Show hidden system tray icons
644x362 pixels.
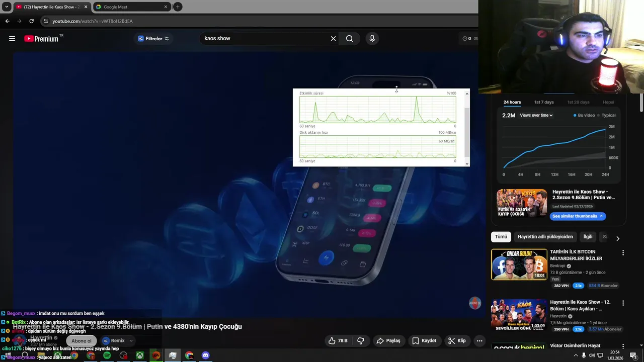[576, 355]
